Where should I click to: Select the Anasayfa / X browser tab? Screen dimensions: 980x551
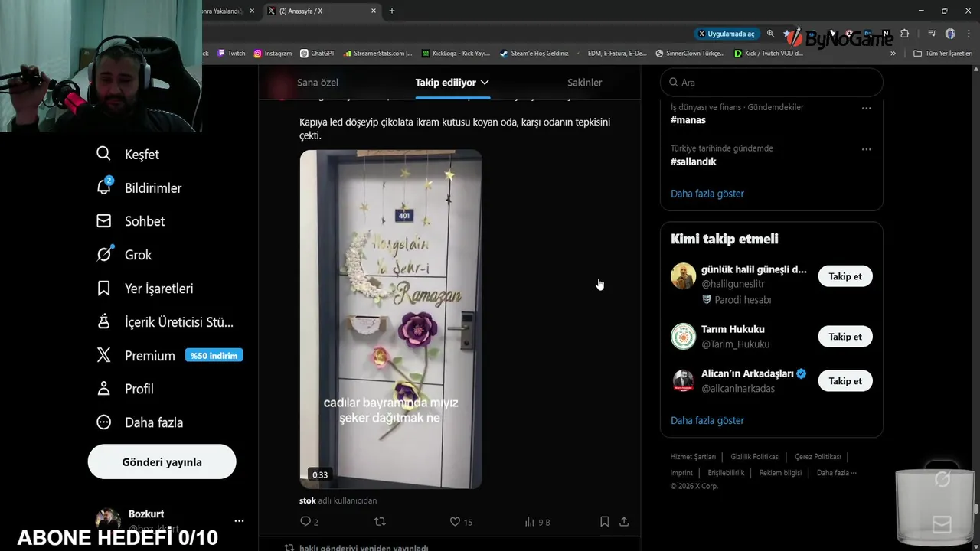click(x=322, y=11)
